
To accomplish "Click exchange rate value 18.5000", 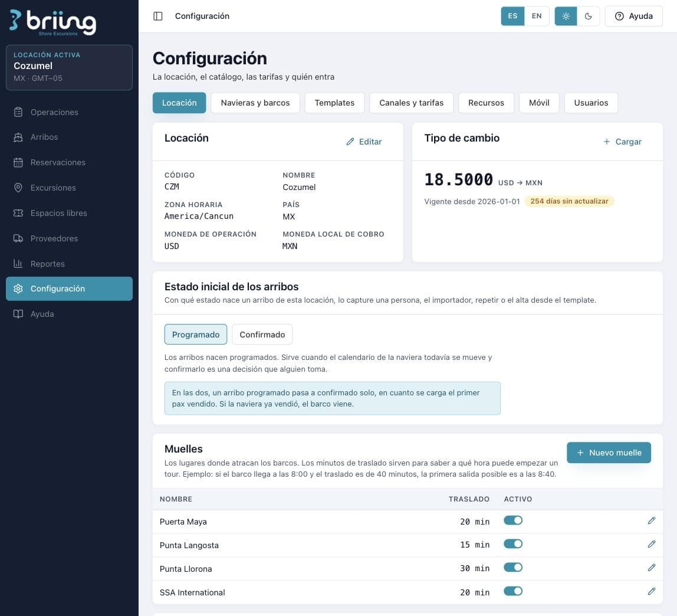I will [x=459, y=179].
